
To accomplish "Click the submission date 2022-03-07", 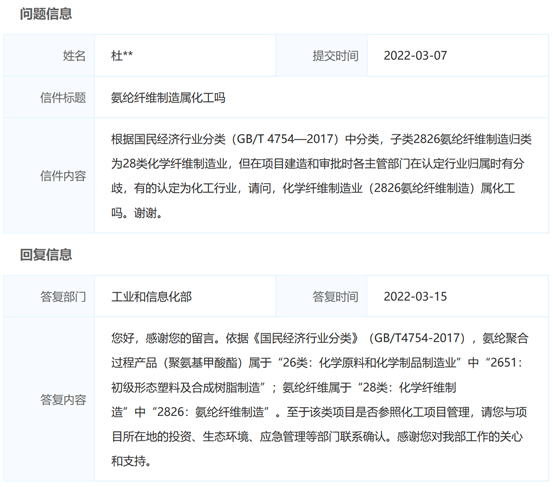I will (415, 56).
